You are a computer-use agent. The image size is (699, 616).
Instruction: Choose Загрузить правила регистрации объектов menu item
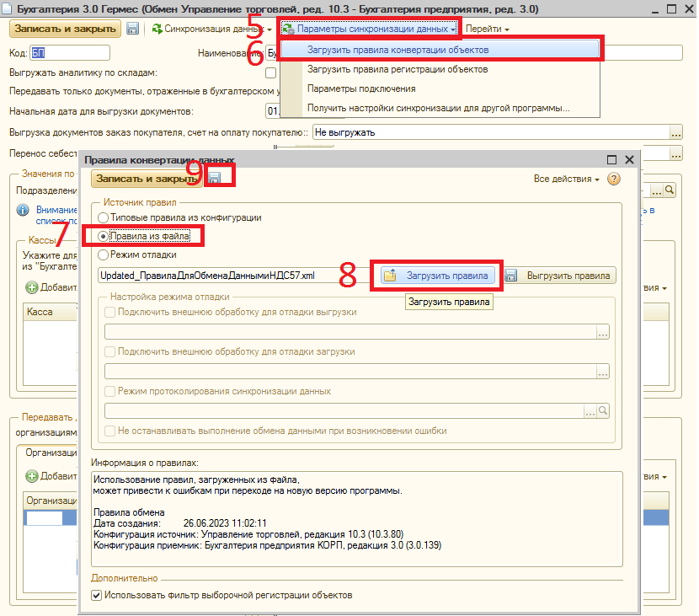click(440, 69)
